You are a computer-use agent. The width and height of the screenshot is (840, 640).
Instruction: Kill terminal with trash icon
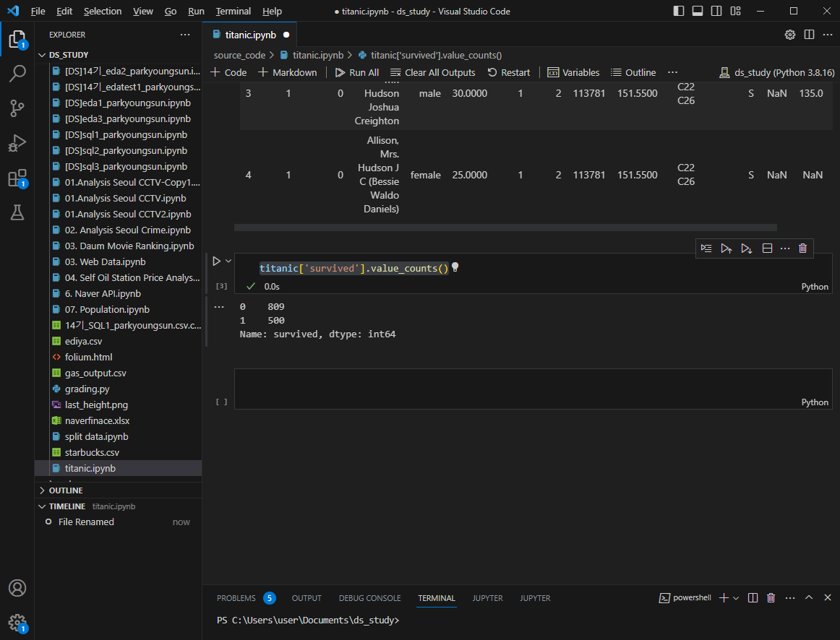tap(771, 597)
